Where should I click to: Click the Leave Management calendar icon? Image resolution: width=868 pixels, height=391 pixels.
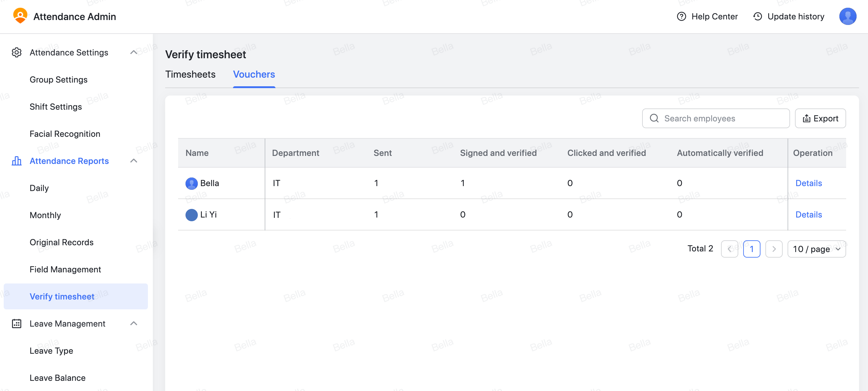[x=17, y=324]
